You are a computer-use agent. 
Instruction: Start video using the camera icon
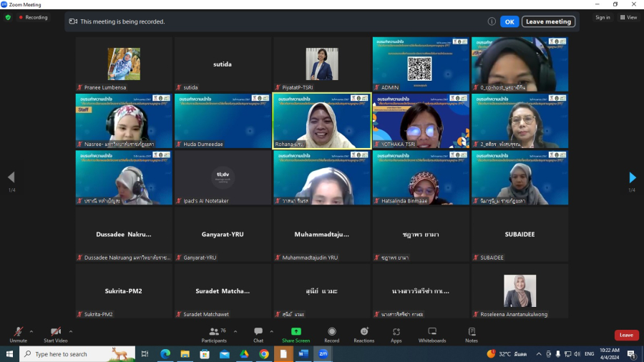click(x=55, y=332)
